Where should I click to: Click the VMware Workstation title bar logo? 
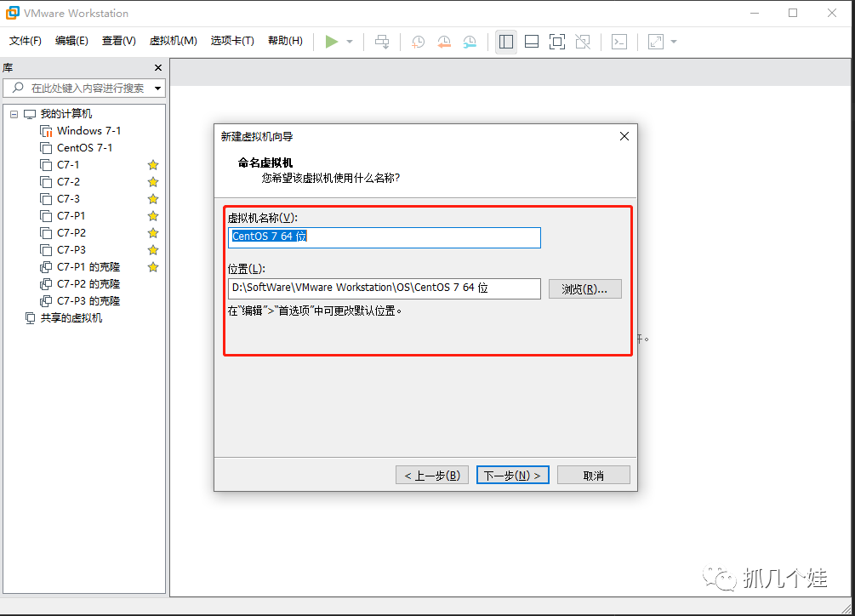coord(12,13)
